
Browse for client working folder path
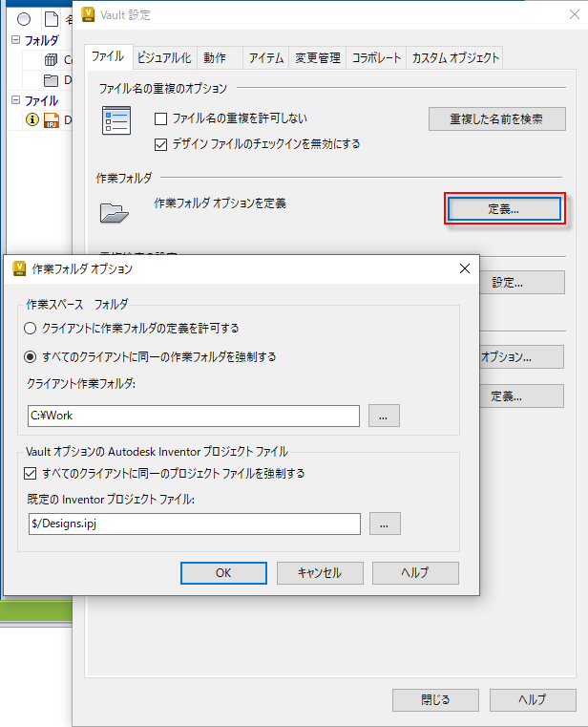click(x=384, y=416)
